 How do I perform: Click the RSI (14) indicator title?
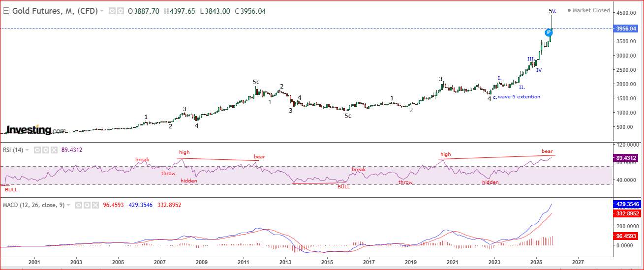[13, 150]
